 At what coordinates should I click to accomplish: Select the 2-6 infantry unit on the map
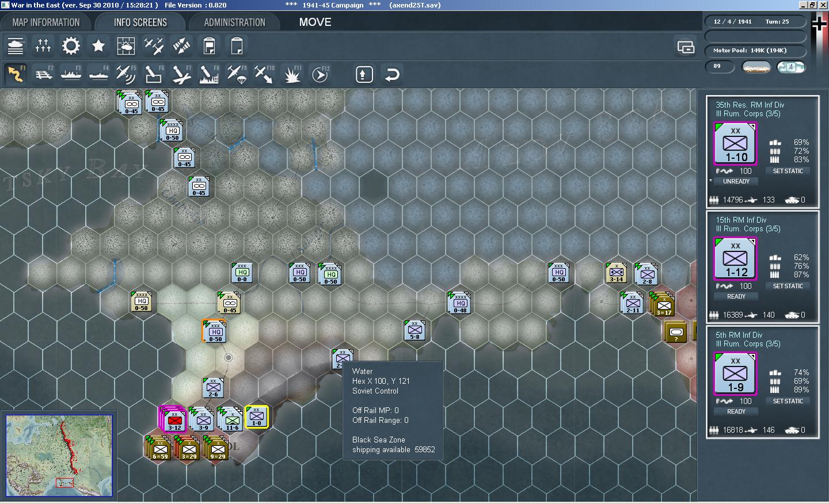213,388
